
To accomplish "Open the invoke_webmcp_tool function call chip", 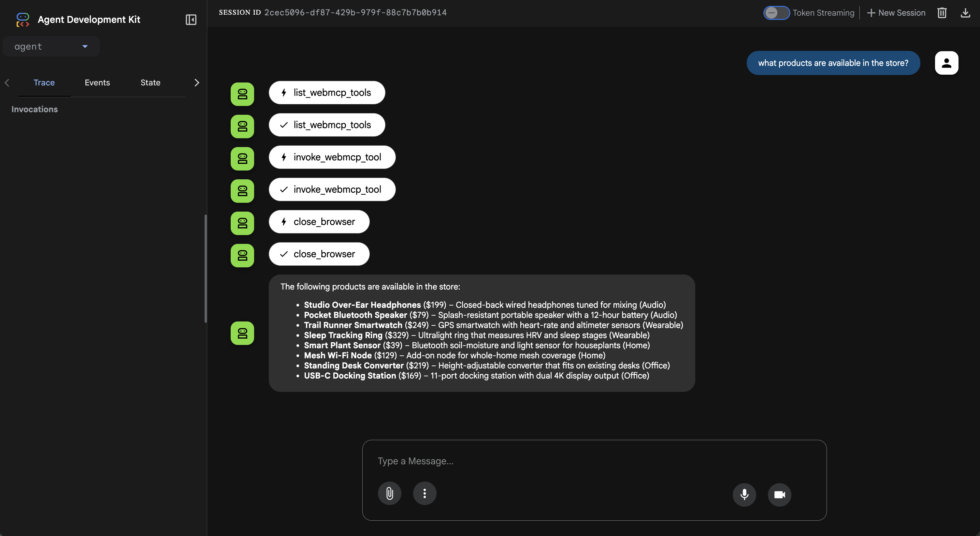I will click(332, 157).
